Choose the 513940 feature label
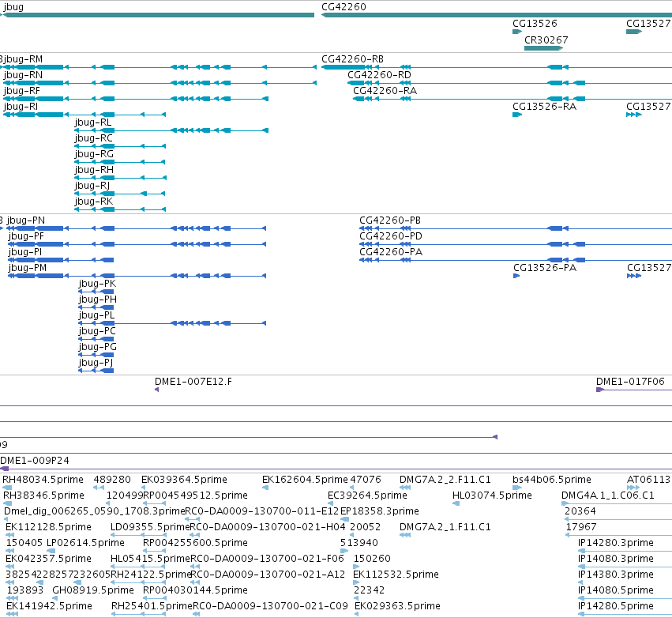 (x=359, y=542)
